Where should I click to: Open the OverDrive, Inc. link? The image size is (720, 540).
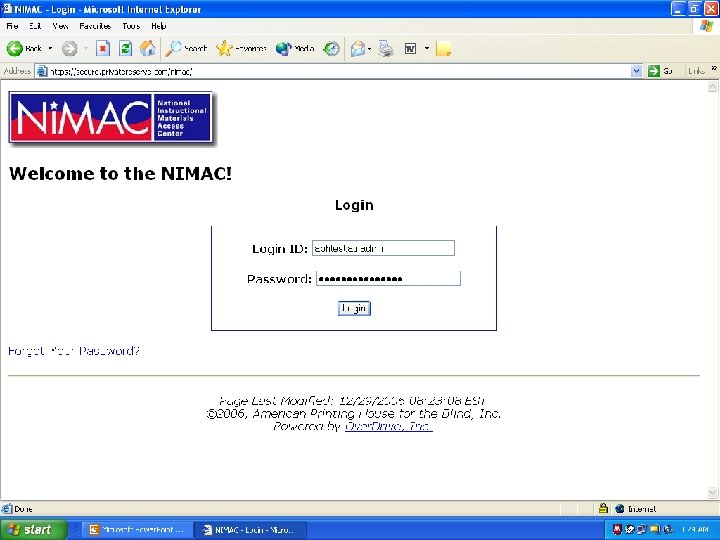(x=388, y=427)
